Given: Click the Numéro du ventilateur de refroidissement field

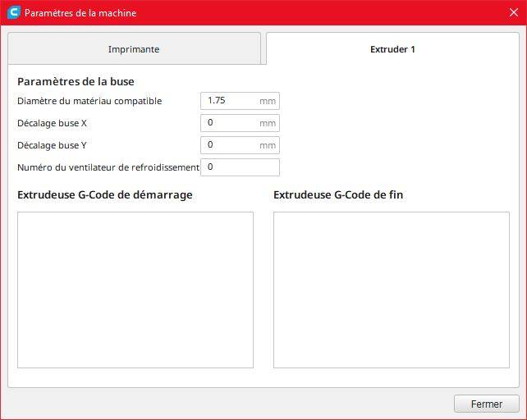Looking at the screenshot, I should click(240, 167).
